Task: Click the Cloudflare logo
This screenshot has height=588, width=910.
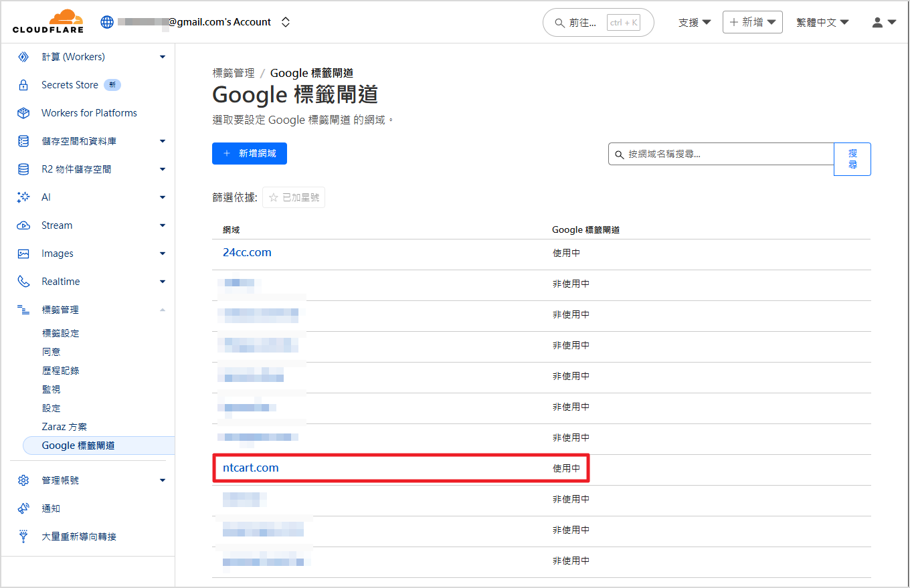Action: [x=48, y=21]
